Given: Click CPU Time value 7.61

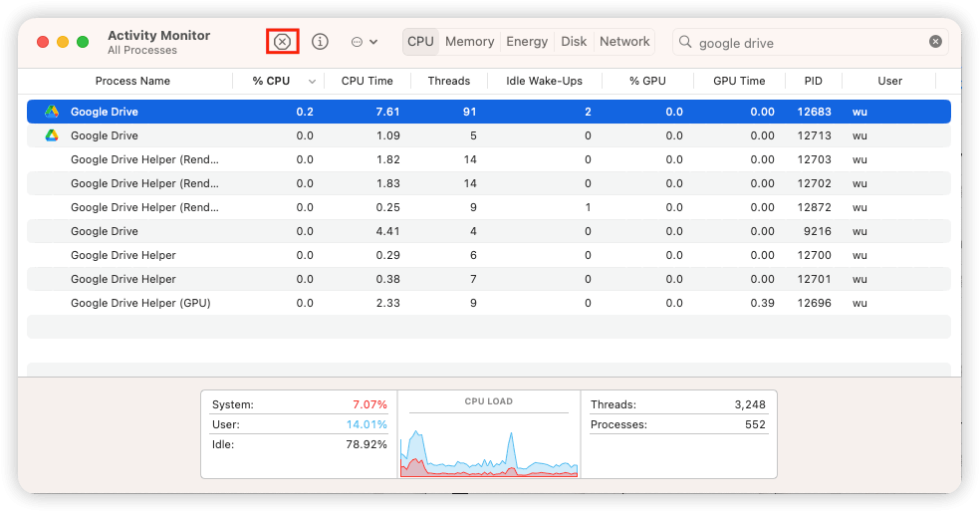Looking at the screenshot, I should point(387,112).
